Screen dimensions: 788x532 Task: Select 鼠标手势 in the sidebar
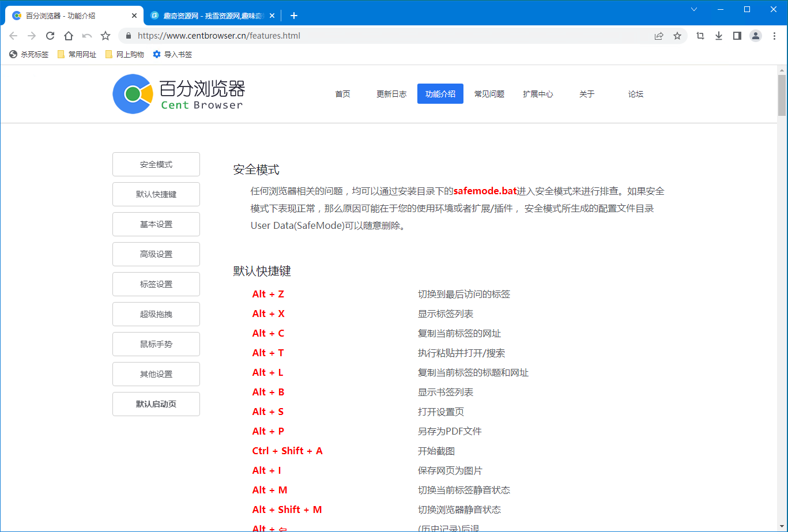coord(156,344)
